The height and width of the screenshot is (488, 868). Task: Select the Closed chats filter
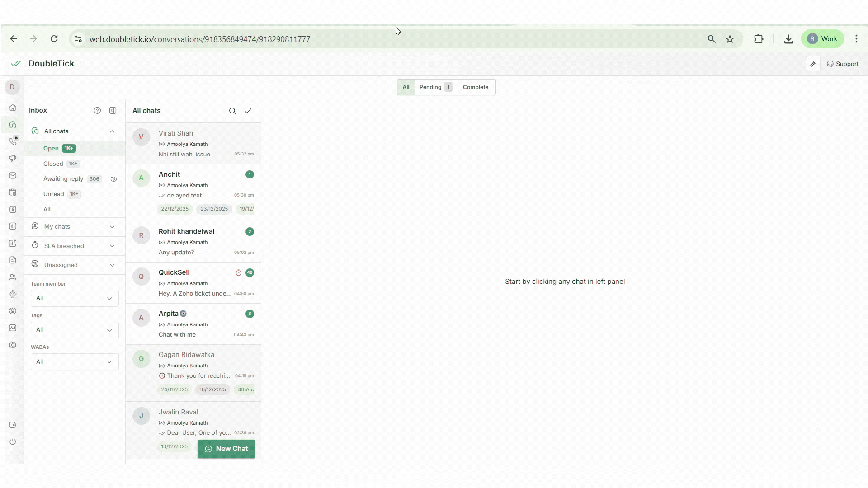pyautogui.click(x=53, y=164)
